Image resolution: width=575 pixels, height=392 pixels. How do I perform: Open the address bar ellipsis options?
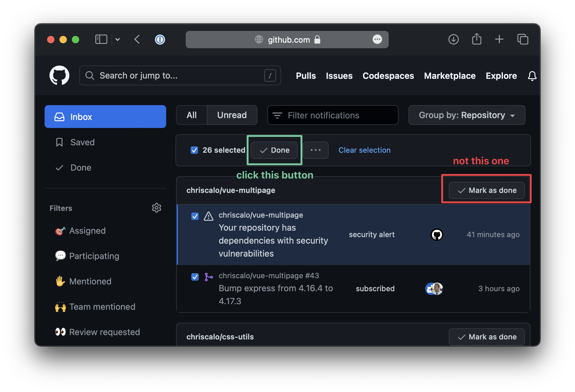pyautogui.click(x=377, y=40)
